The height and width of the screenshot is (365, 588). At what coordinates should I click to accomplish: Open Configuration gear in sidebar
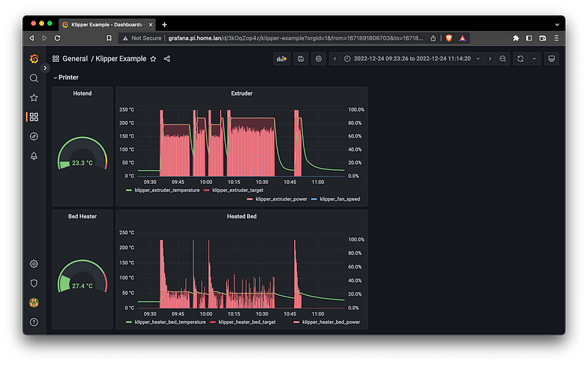tap(34, 263)
